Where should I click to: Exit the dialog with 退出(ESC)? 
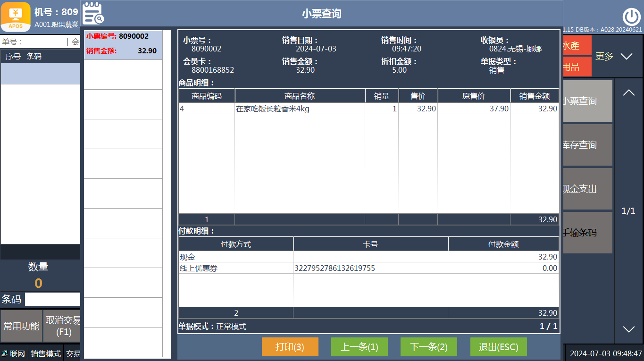coord(498,347)
